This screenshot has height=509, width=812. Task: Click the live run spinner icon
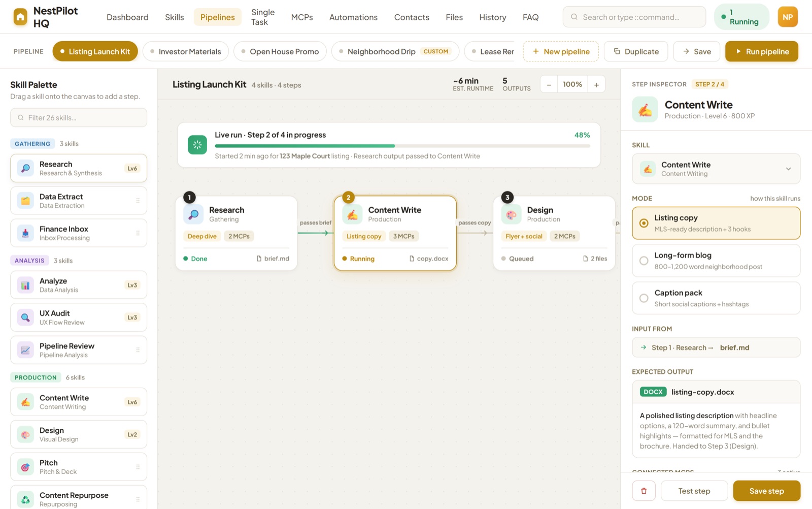tap(197, 145)
